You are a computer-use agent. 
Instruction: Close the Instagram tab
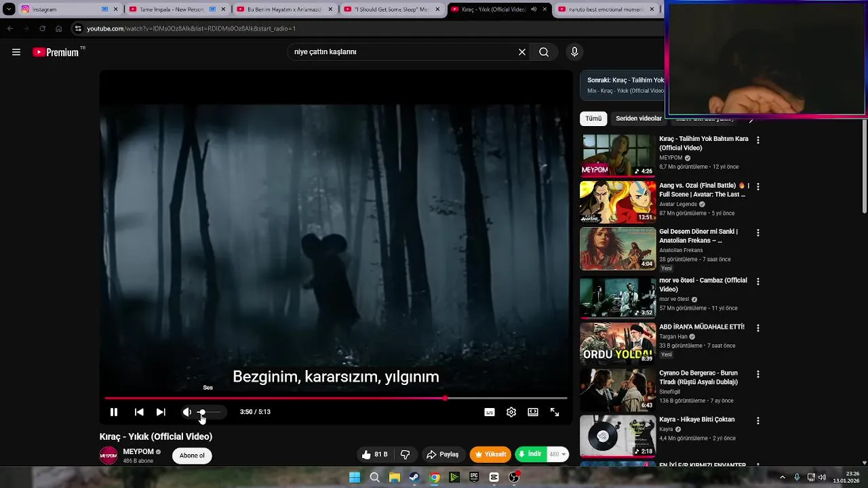pyautogui.click(x=116, y=9)
